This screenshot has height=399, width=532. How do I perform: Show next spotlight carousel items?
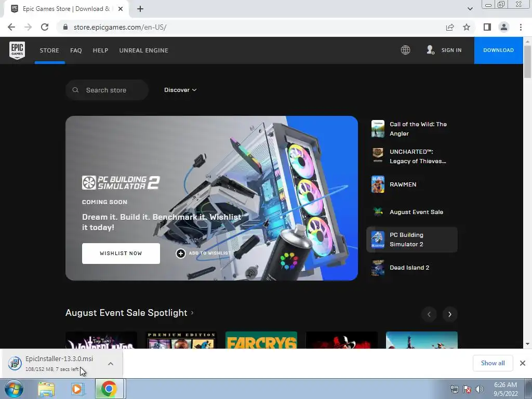click(x=450, y=314)
